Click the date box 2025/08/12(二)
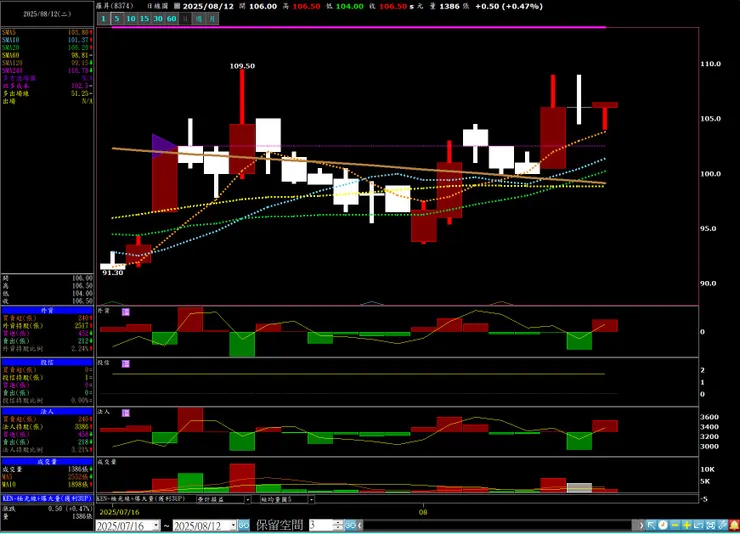This screenshot has height=534, width=740. [47, 14]
